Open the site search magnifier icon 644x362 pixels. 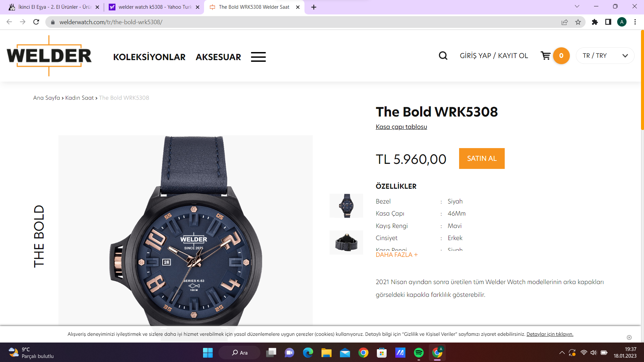[443, 56]
